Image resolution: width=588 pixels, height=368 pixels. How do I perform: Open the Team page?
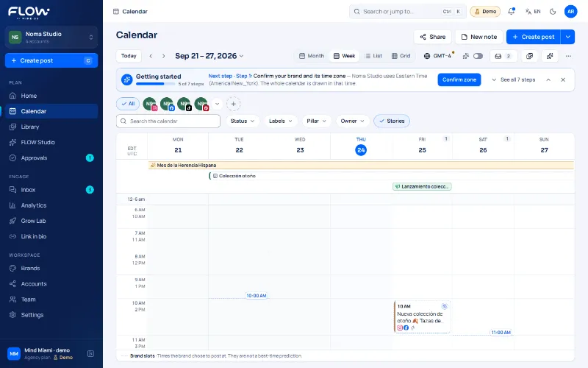tap(51, 300)
